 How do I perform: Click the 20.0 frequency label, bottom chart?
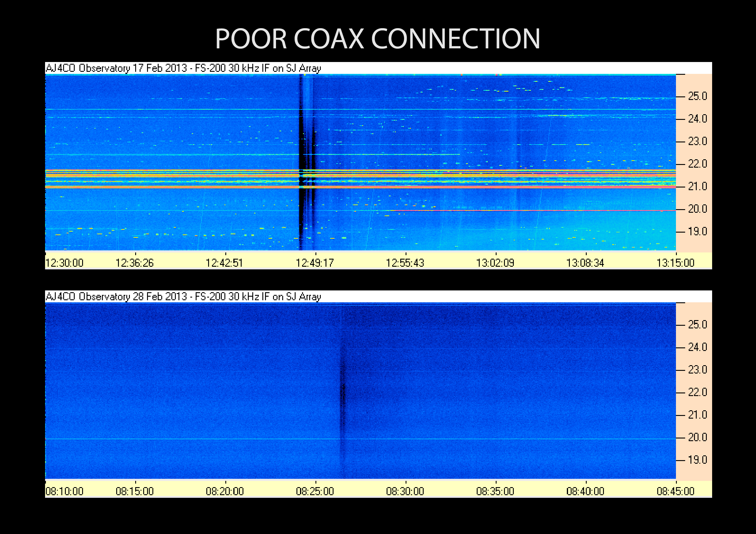click(x=697, y=437)
